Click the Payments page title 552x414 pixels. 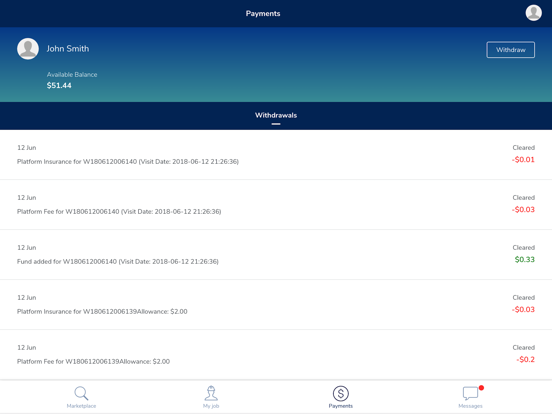click(x=263, y=13)
